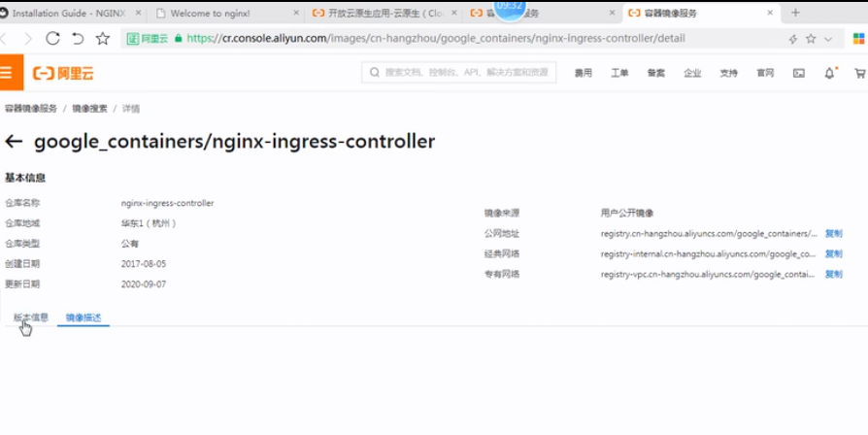Screen dimensions: 868x435
Task: Close the active 容器镜像服务 tab
Action: (770, 13)
